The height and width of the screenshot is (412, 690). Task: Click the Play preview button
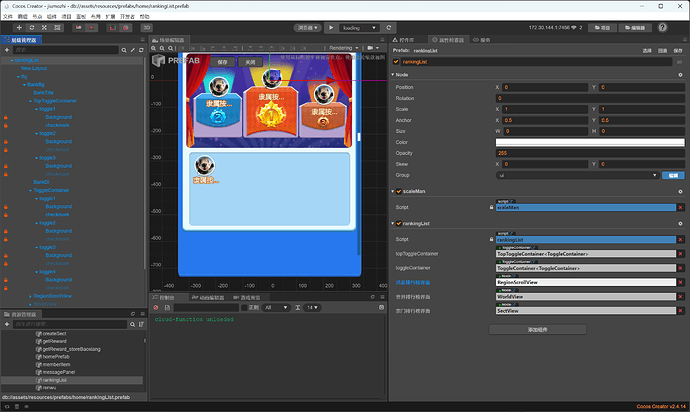click(x=330, y=28)
